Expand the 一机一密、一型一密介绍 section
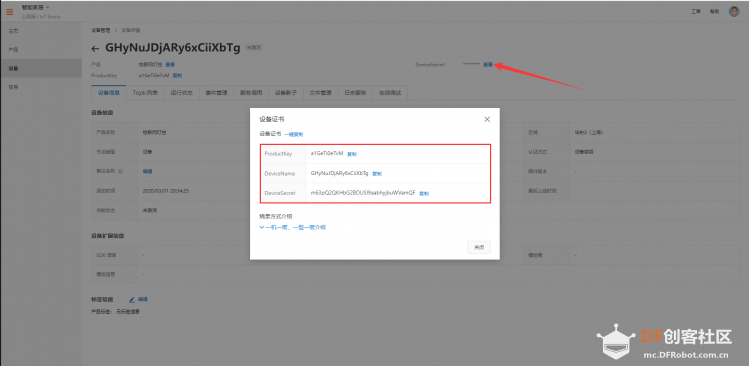Screen dimensions: 749x366 point(292,227)
